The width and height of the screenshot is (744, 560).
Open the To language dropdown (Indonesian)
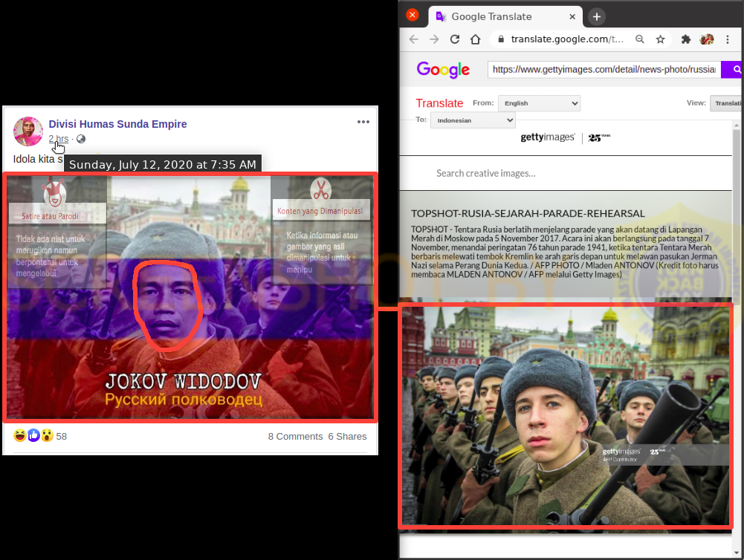[473, 120]
